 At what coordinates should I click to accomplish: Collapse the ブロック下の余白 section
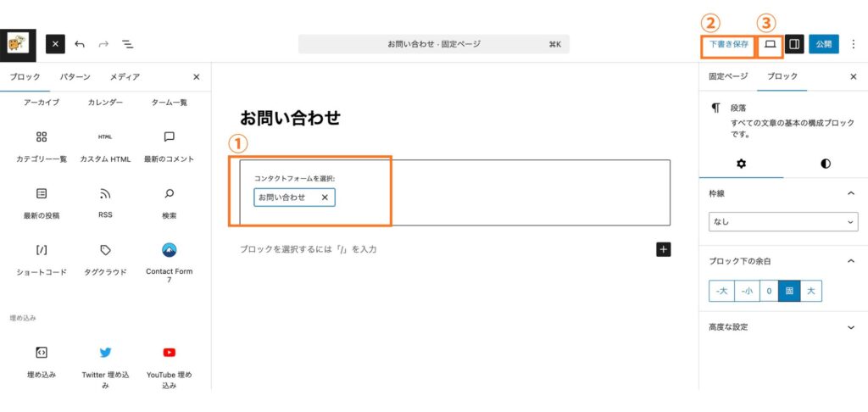[851, 261]
